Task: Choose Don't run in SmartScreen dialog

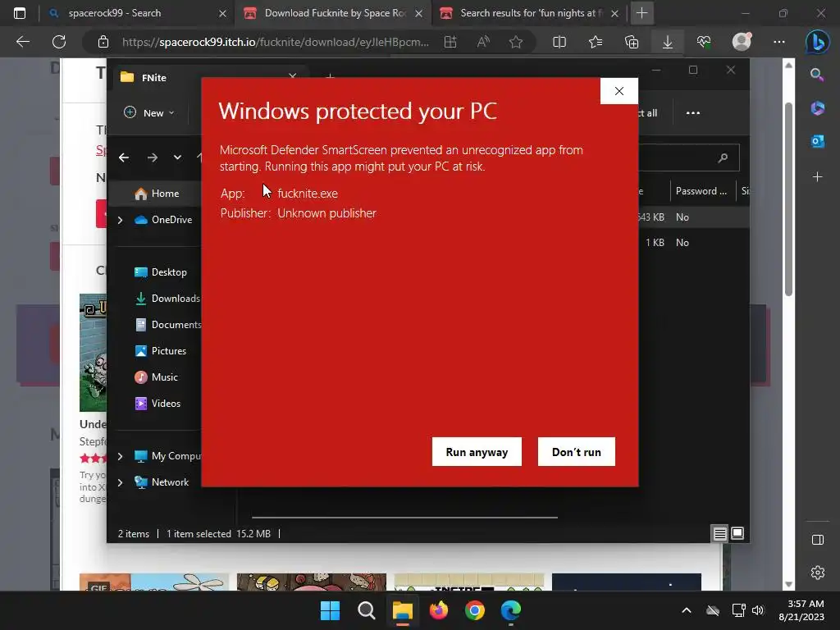Action: (577, 452)
